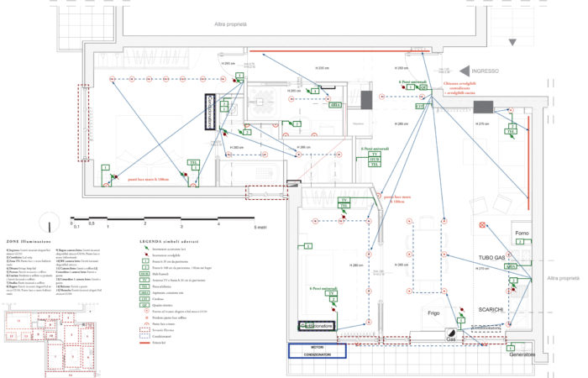This screenshot has height=378, width=588.
Task: Click the red Chiusura avvolgibili centralizzata note
Action: pyautogui.click(x=459, y=88)
